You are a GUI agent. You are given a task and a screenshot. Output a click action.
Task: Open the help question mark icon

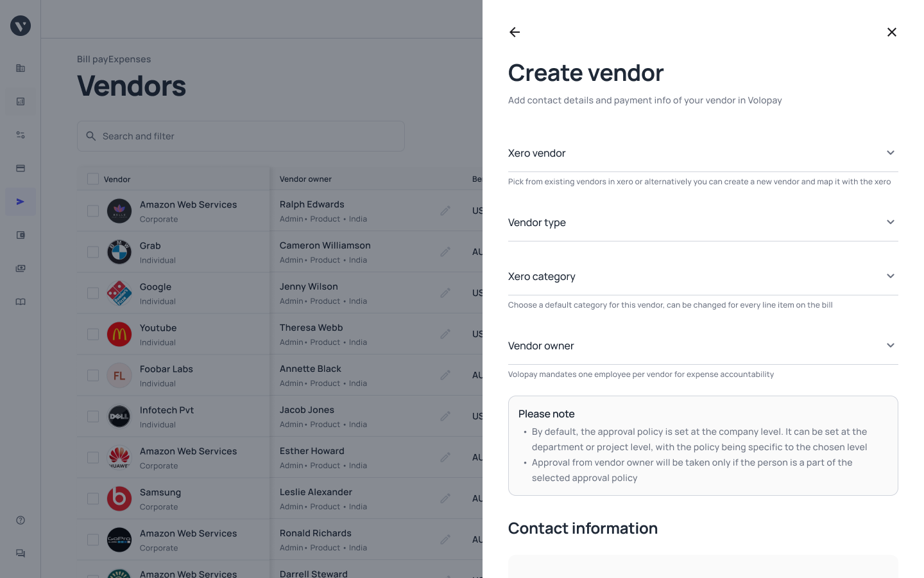(21, 520)
